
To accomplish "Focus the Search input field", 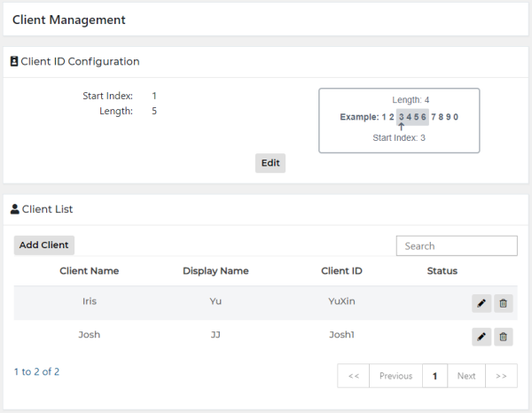I will (456, 245).
